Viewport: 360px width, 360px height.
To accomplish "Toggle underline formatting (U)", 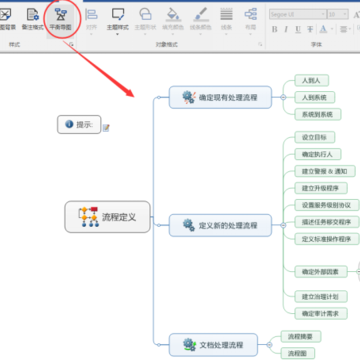I will (298, 29).
